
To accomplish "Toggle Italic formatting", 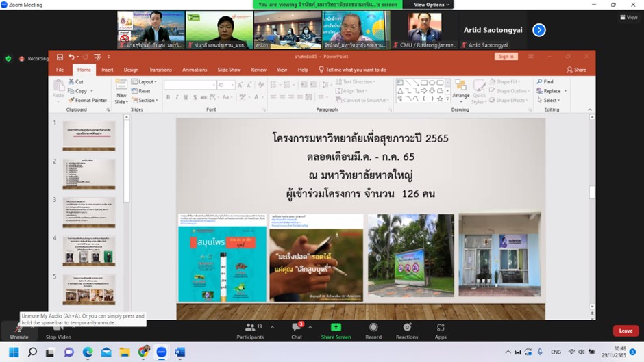I will (177, 97).
